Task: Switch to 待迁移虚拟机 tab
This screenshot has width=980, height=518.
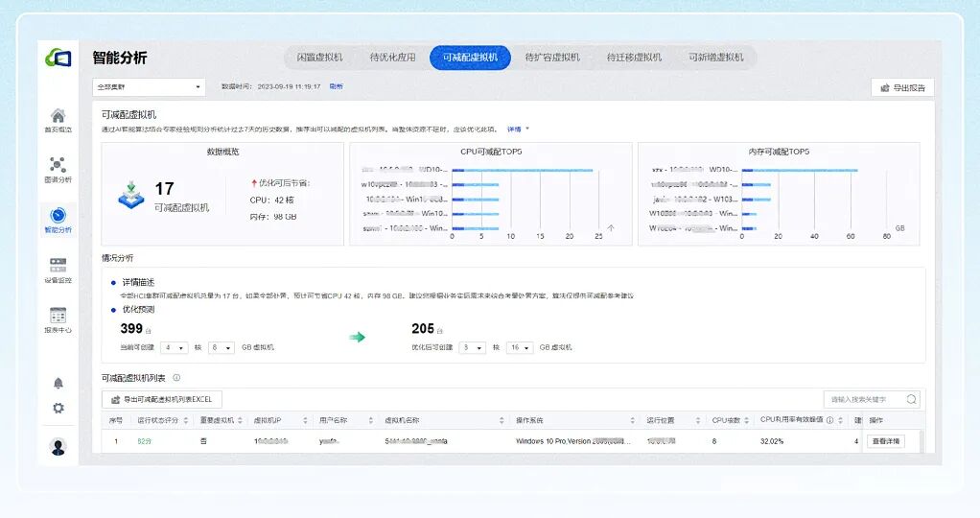Action: 634,58
